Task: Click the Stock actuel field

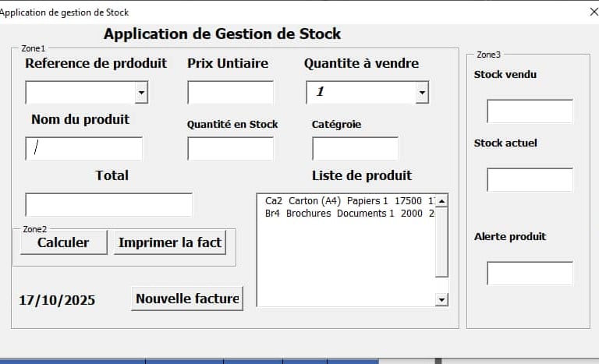Action: [530, 179]
